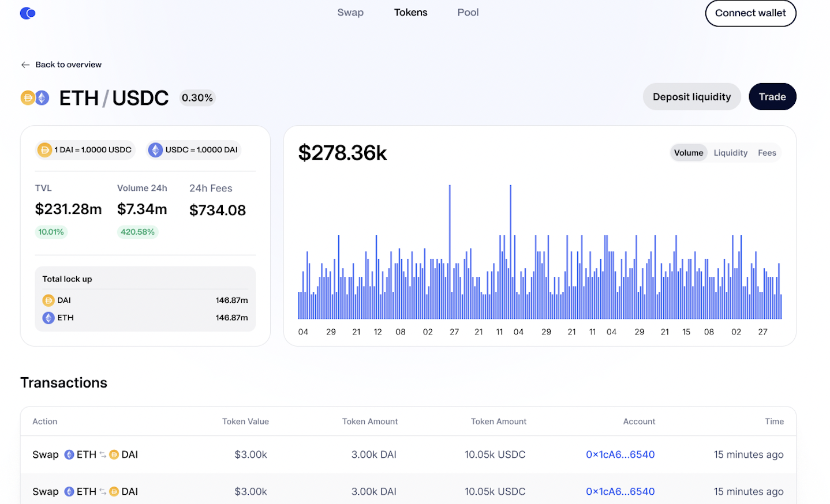Open account 0x1cA6...6540 in first row
Viewport: 830px width, 504px height.
pyautogui.click(x=620, y=454)
